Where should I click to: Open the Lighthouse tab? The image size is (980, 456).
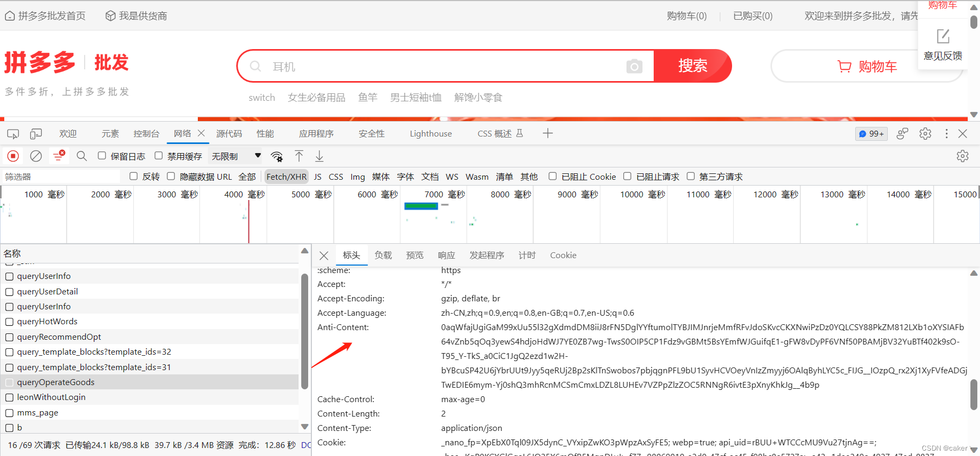[431, 134]
